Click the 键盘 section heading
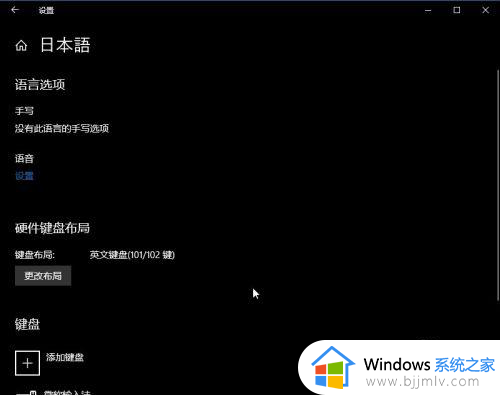Image resolution: width=500 pixels, height=395 pixels. pyautogui.click(x=27, y=324)
